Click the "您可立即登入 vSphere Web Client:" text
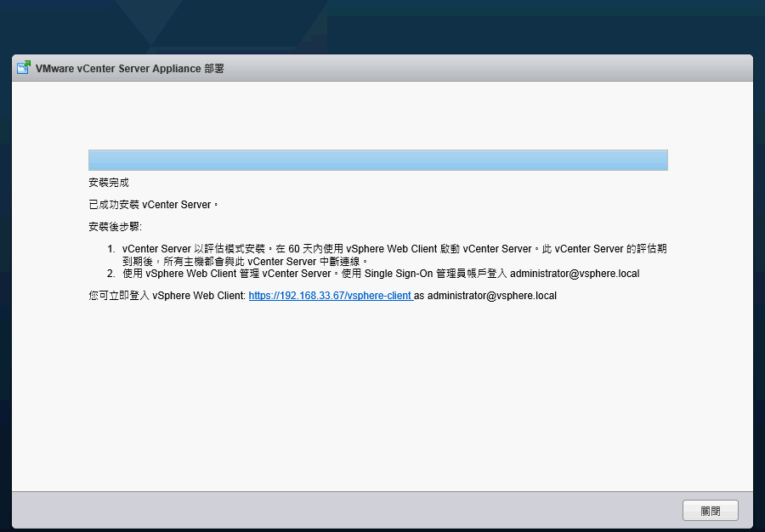The height and width of the screenshot is (532, 765). [167, 296]
